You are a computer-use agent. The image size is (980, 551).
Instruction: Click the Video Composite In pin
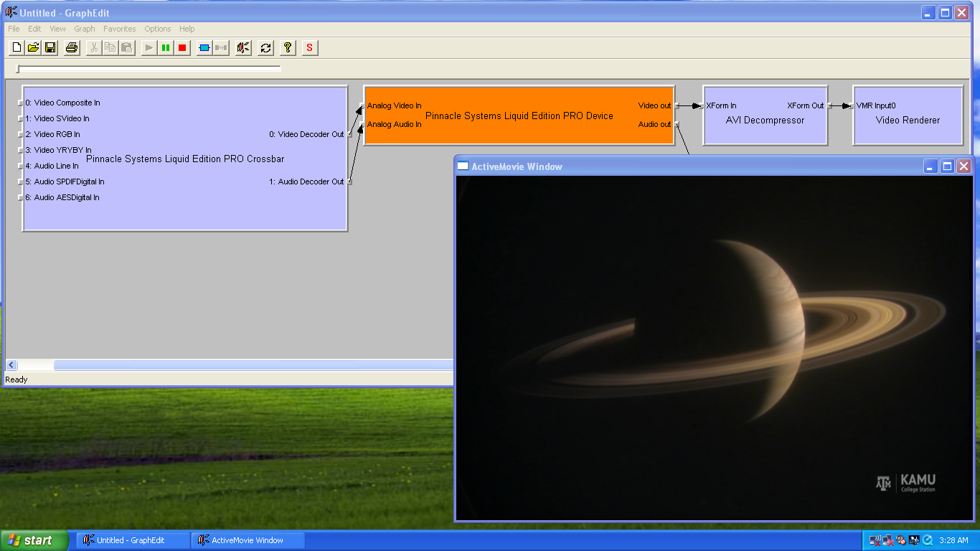(x=20, y=103)
